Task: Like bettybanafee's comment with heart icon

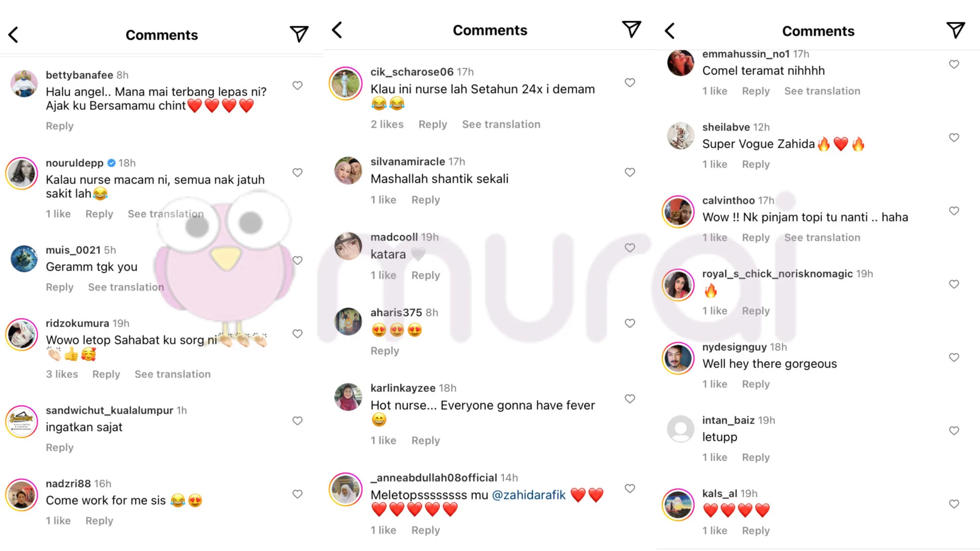Action: 298,85
